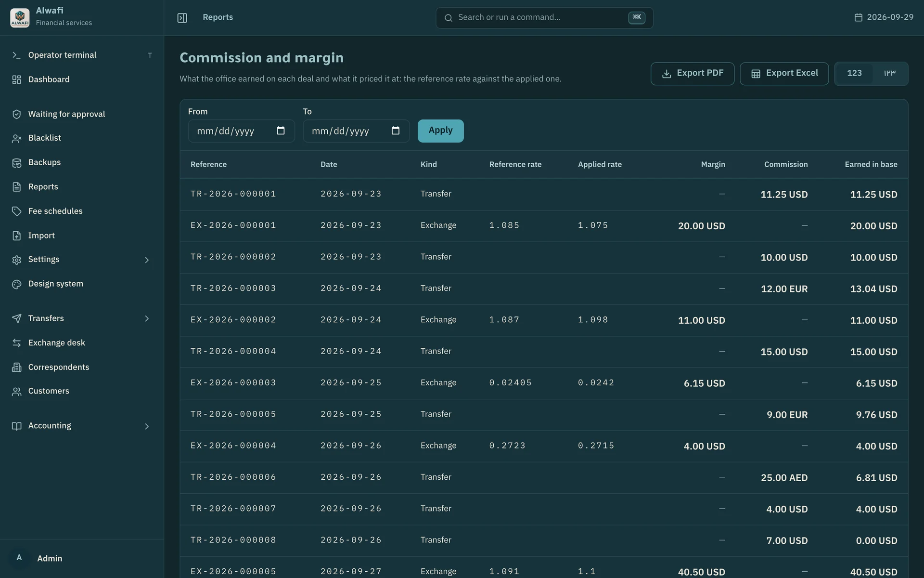
Task: Open Fee schedules in sidebar
Action: pyautogui.click(x=82, y=211)
